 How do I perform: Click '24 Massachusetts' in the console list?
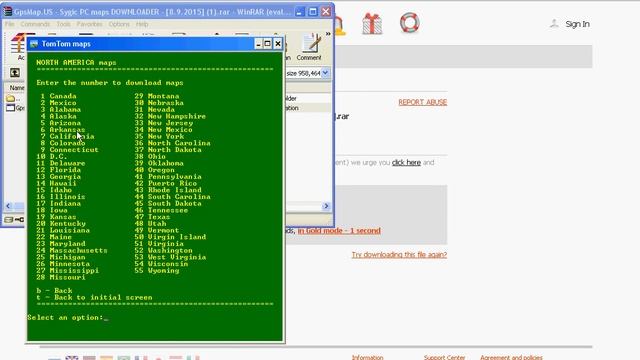click(x=72, y=251)
